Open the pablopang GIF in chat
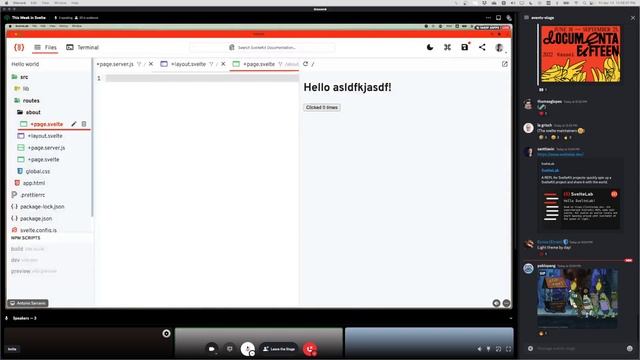Screen dimensions: 640x360 coord(577,298)
